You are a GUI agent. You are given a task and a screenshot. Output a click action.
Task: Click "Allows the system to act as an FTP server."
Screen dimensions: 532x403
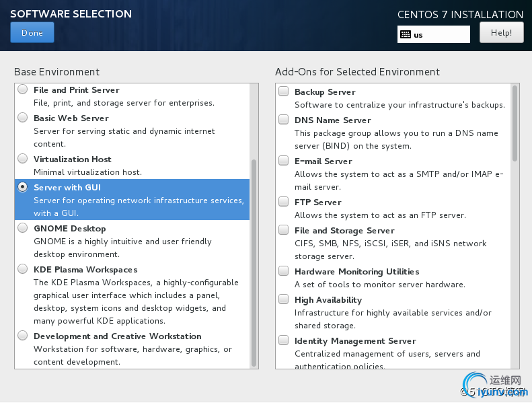[x=380, y=215]
